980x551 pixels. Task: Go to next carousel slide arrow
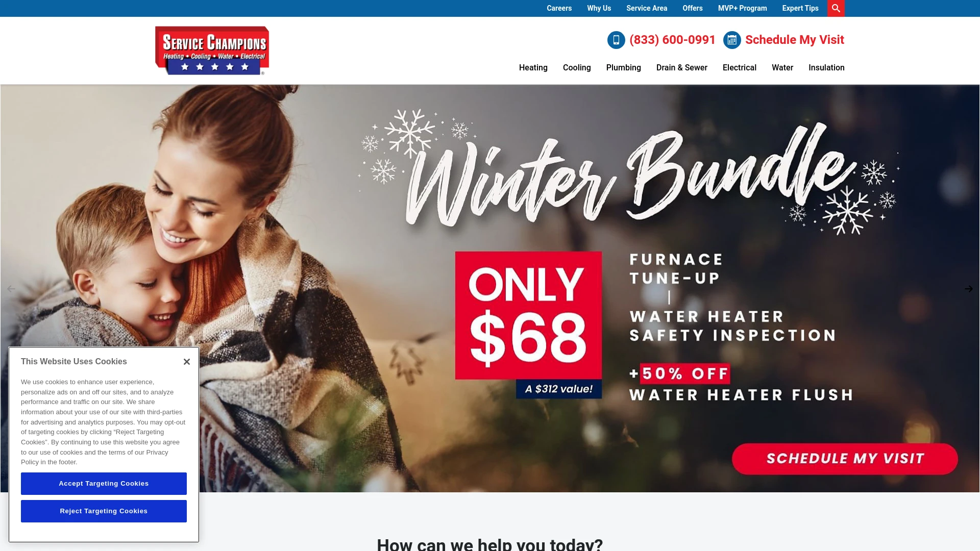click(968, 289)
